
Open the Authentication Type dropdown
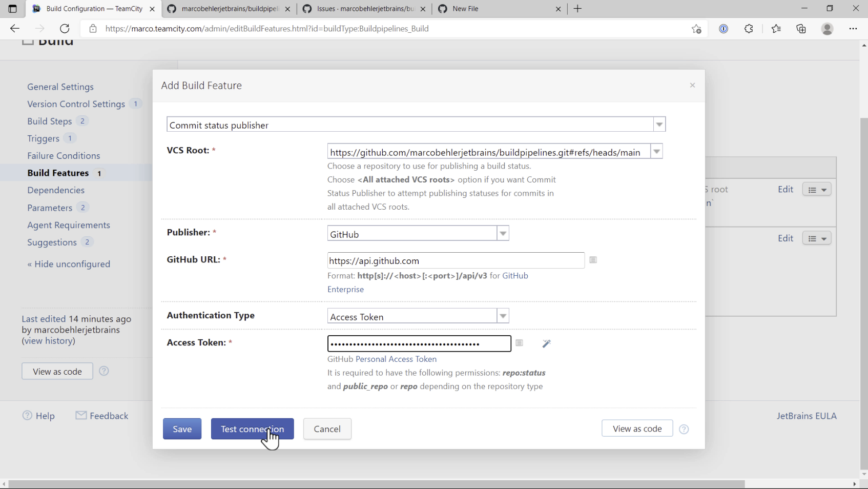[503, 316]
